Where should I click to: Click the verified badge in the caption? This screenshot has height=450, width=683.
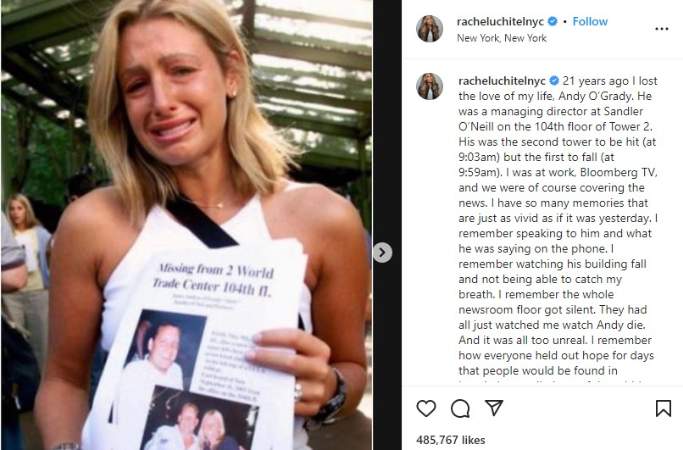tap(554, 81)
